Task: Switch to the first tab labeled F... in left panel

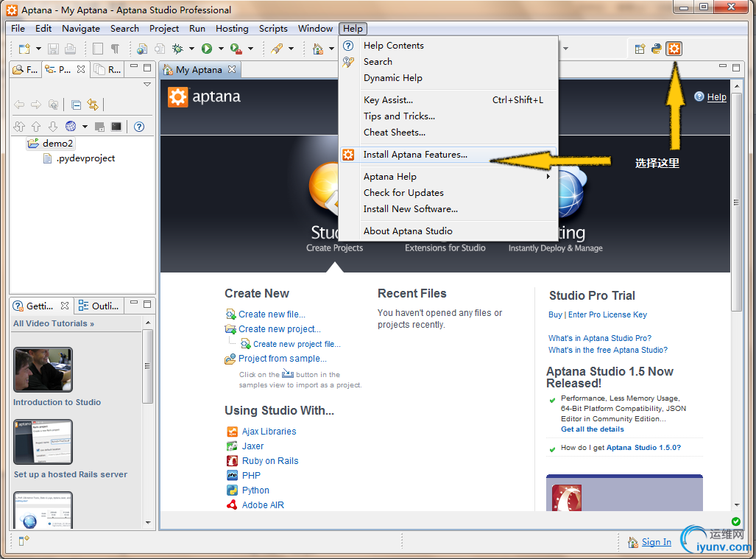Action: pos(25,69)
